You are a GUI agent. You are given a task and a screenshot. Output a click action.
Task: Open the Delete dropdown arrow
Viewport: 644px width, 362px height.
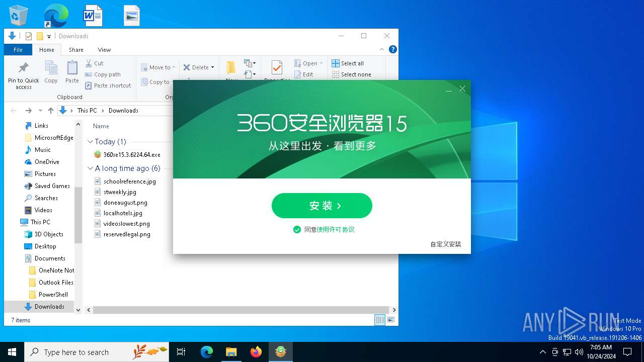tap(212, 67)
